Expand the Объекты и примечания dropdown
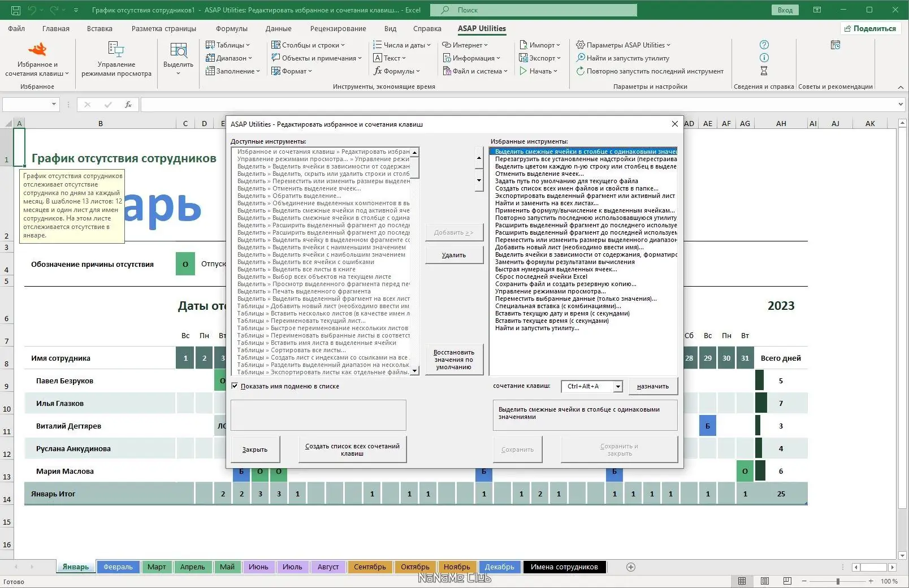The height and width of the screenshot is (588, 909). click(x=316, y=58)
